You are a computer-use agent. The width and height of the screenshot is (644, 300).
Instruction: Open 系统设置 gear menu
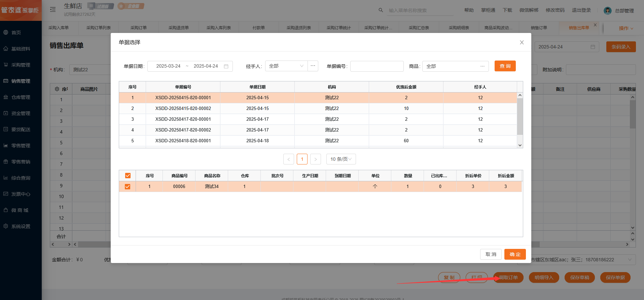[x=21, y=226]
